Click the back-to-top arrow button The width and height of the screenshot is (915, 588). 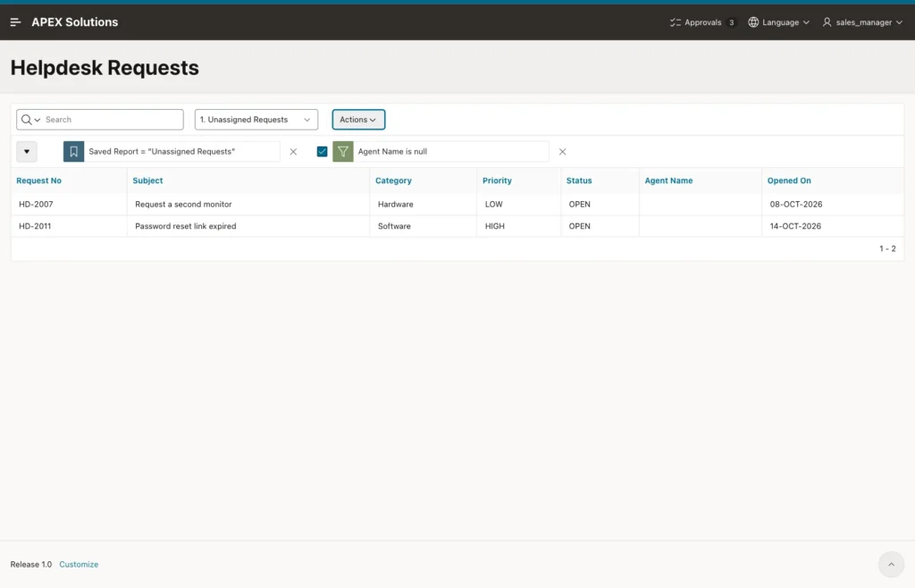[891, 565]
